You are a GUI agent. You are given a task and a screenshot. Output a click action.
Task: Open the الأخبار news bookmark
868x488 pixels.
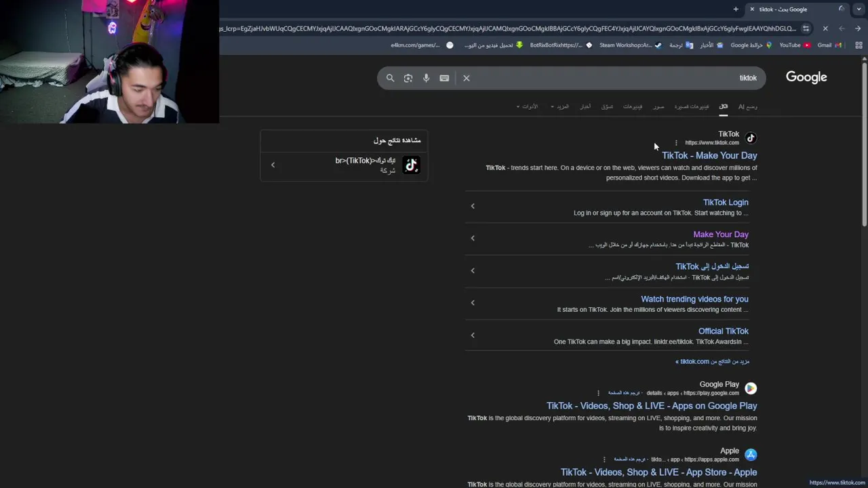(711, 45)
